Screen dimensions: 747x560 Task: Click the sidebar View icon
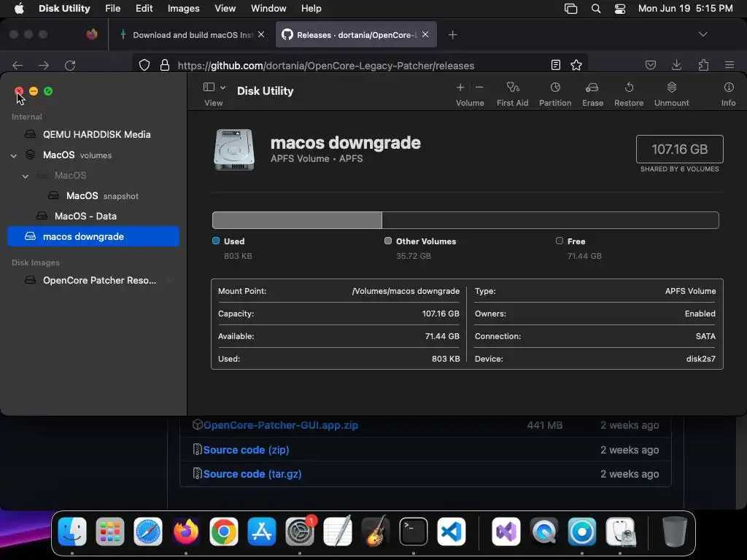point(209,87)
